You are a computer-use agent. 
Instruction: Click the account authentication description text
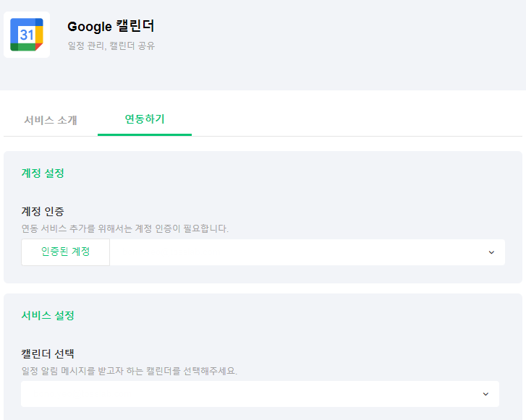pos(124,228)
